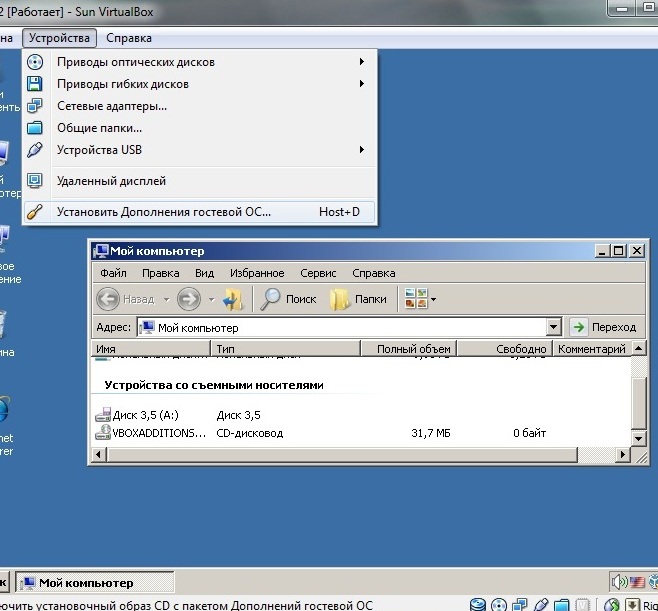658x611 pixels.
Task: Open Общие папки... from the menu
Action: click(200, 128)
